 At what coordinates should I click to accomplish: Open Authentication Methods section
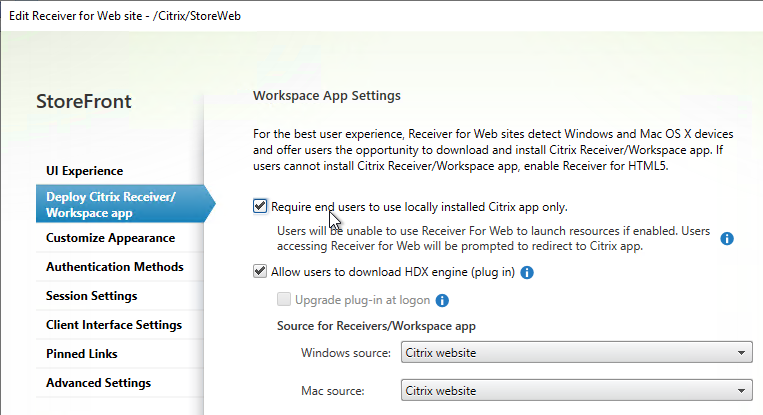115,267
